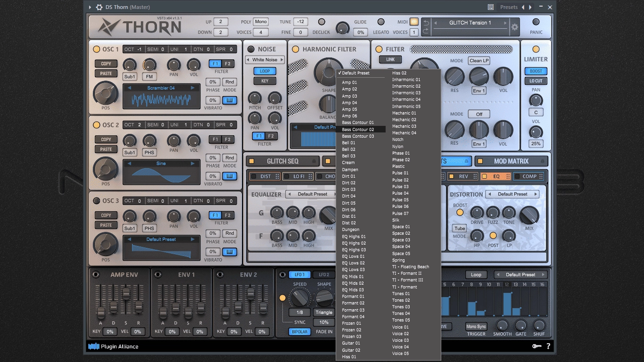Image resolution: width=644 pixels, height=362 pixels.
Task: Choose Amp 01 preset in the menu
Action: coord(361,82)
